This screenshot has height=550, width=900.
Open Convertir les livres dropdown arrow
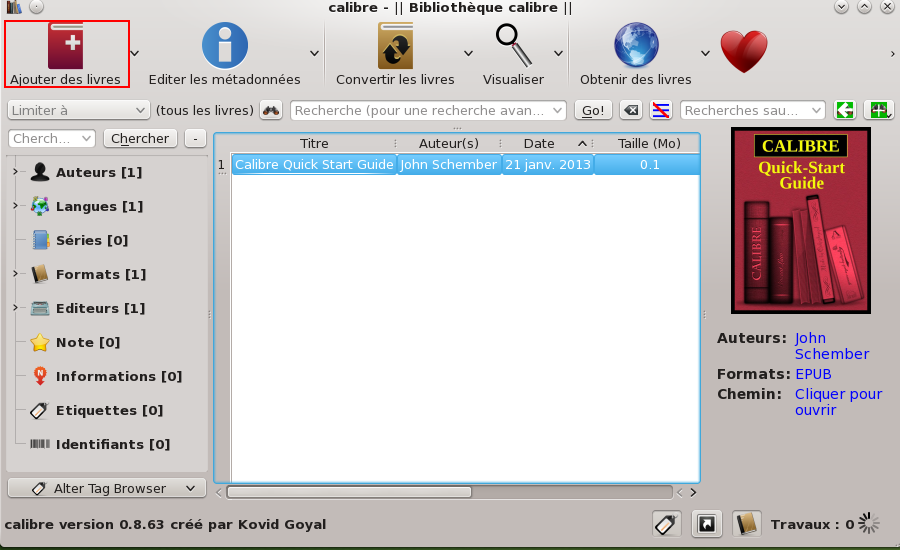point(468,53)
